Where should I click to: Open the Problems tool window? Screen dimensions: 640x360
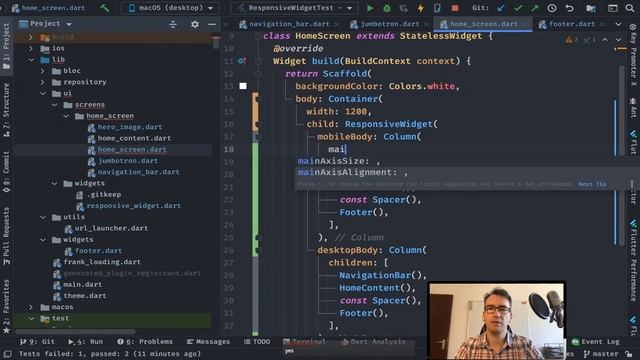tap(145, 342)
